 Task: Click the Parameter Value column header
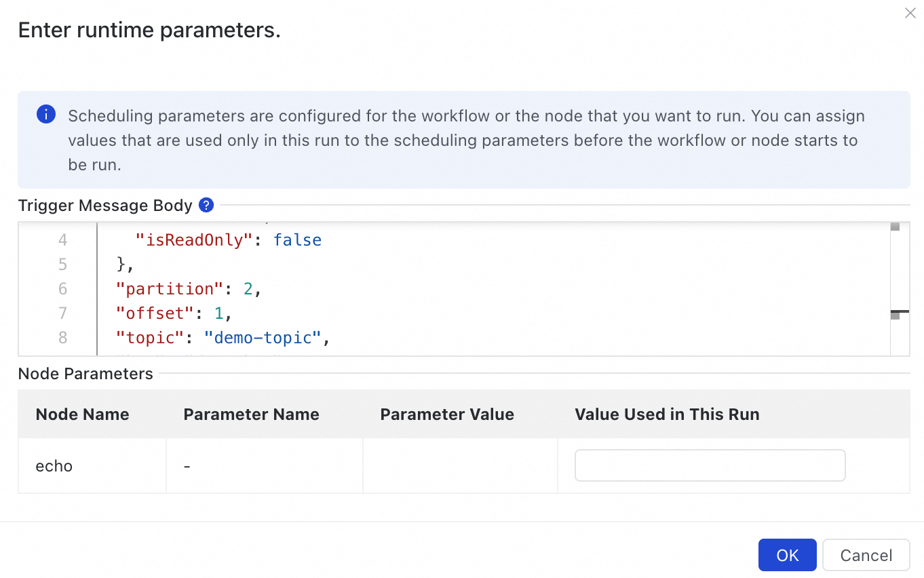point(446,415)
